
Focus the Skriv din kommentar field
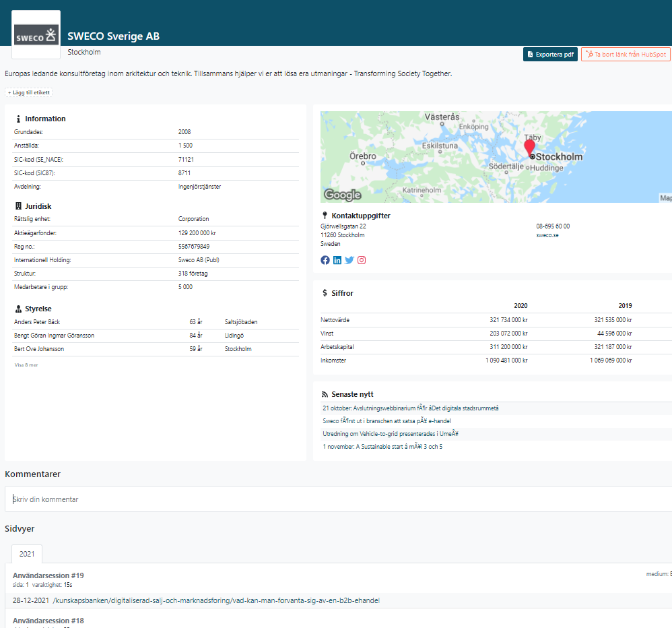(x=338, y=499)
